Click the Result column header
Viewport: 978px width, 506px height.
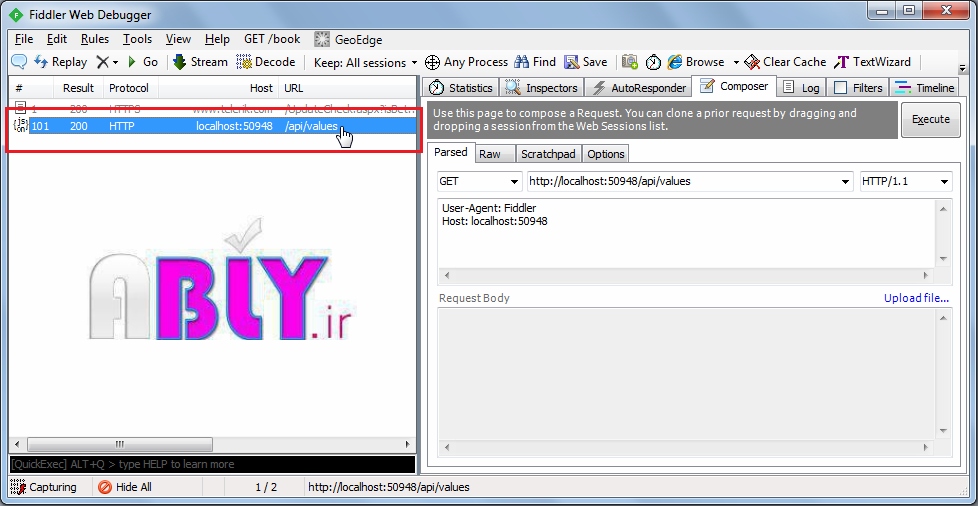coord(78,88)
